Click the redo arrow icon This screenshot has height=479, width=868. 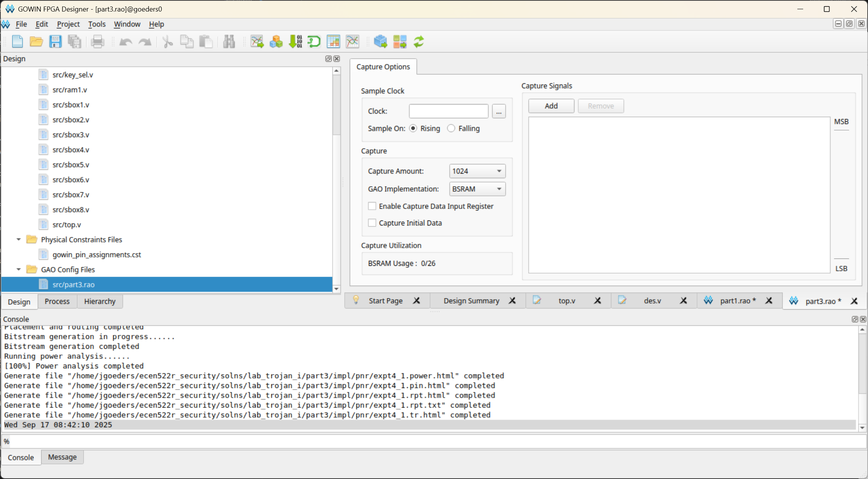(145, 41)
